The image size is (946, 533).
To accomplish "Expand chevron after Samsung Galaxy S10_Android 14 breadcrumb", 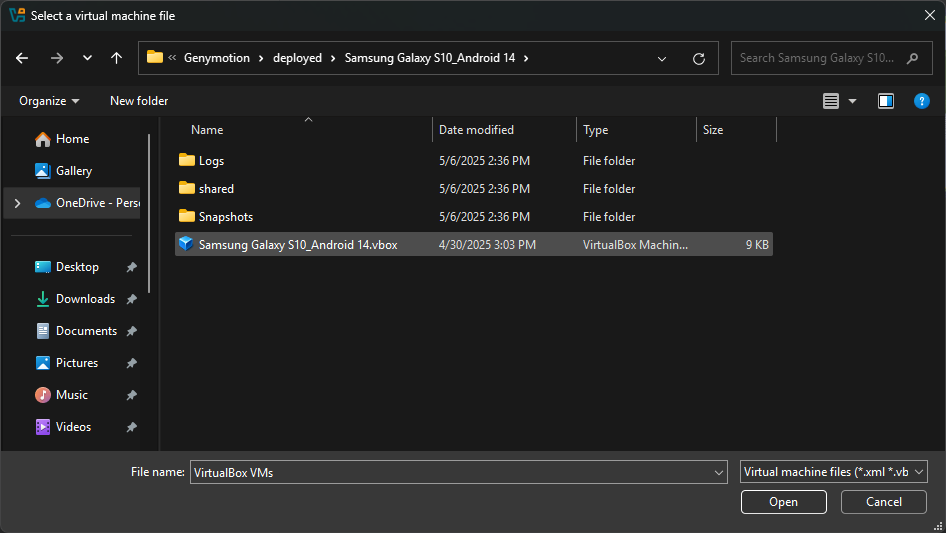I will click(x=526, y=58).
